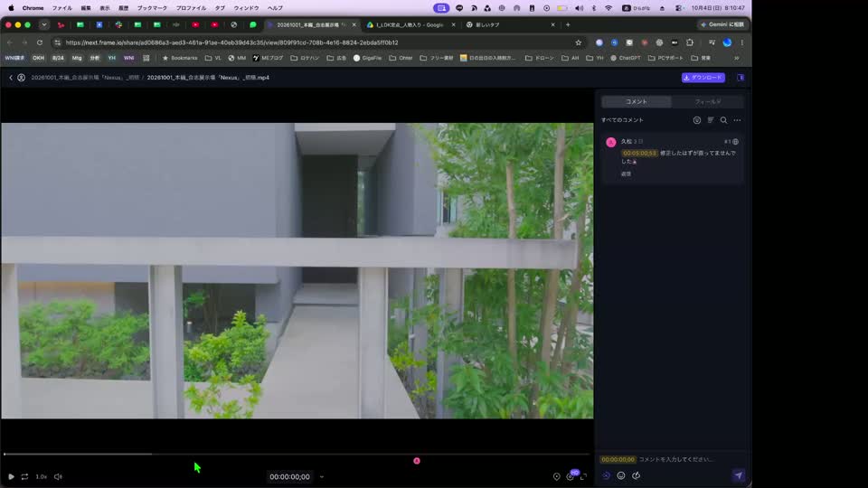Go back with the arrow beside breadcrumb

click(11, 78)
